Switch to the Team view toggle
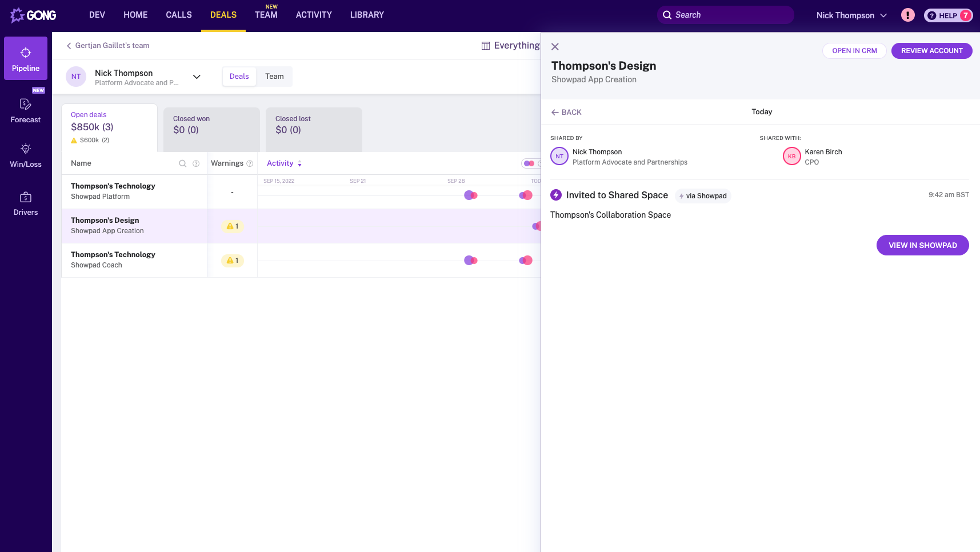 coord(274,77)
